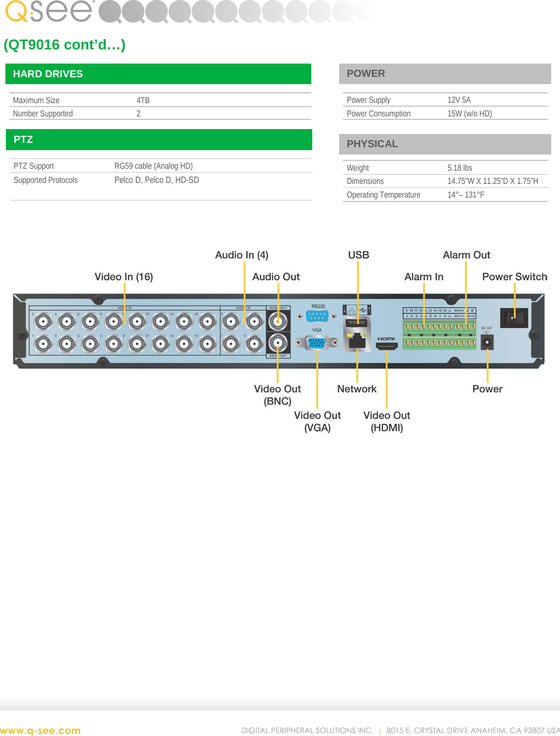Expand the HARD DRIVES section header
This screenshot has height=736, width=560.
pyautogui.click(x=159, y=74)
